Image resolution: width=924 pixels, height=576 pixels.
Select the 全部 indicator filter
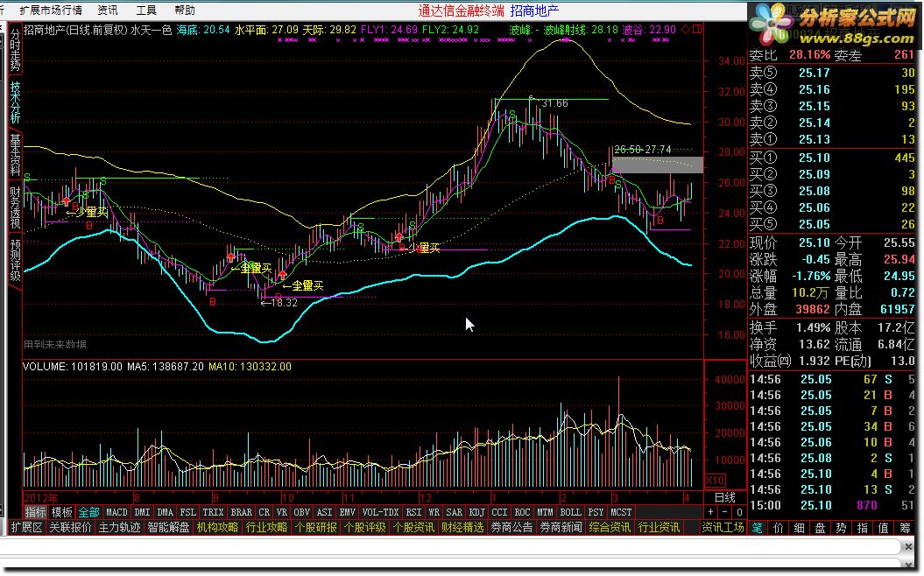click(89, 512)
